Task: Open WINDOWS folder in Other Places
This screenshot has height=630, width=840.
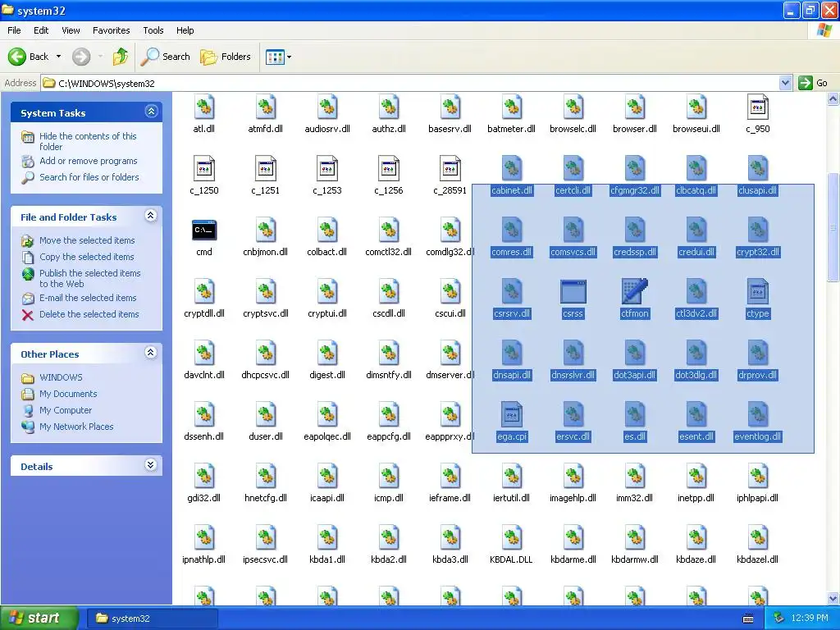Action: [61, 377]
